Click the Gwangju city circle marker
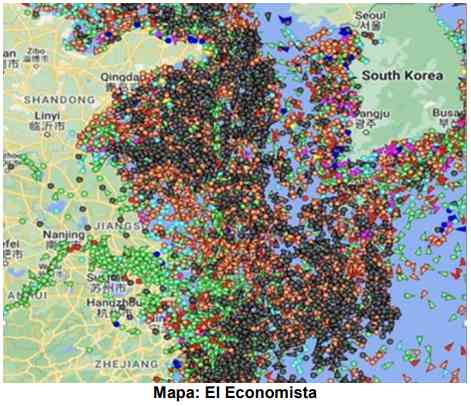The height and width of the screenshot is (406, 471). [366, 132]
